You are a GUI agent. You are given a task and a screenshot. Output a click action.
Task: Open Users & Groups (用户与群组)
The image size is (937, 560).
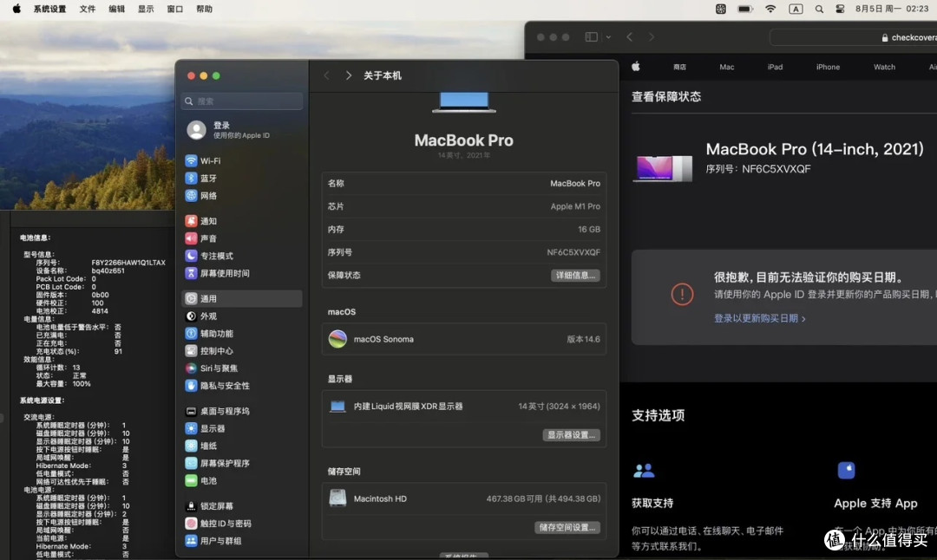click(242, 540)
